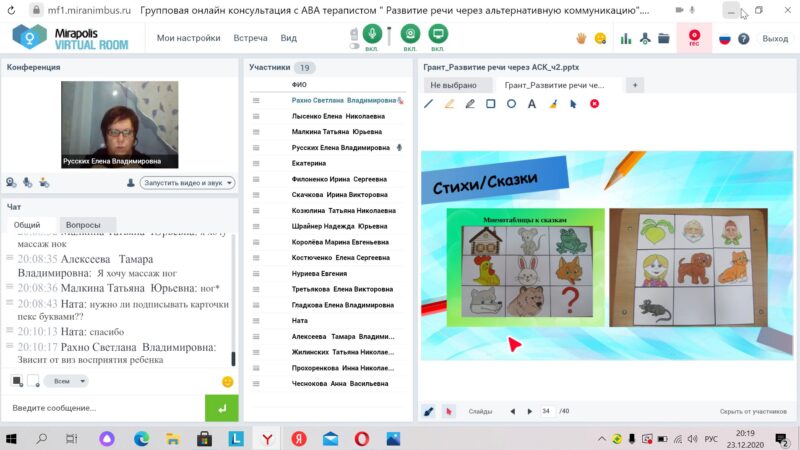The height and width of the screenshot is (450, 800).
Task: Pick the white background color swatch in chat
Action: (34, 381)
